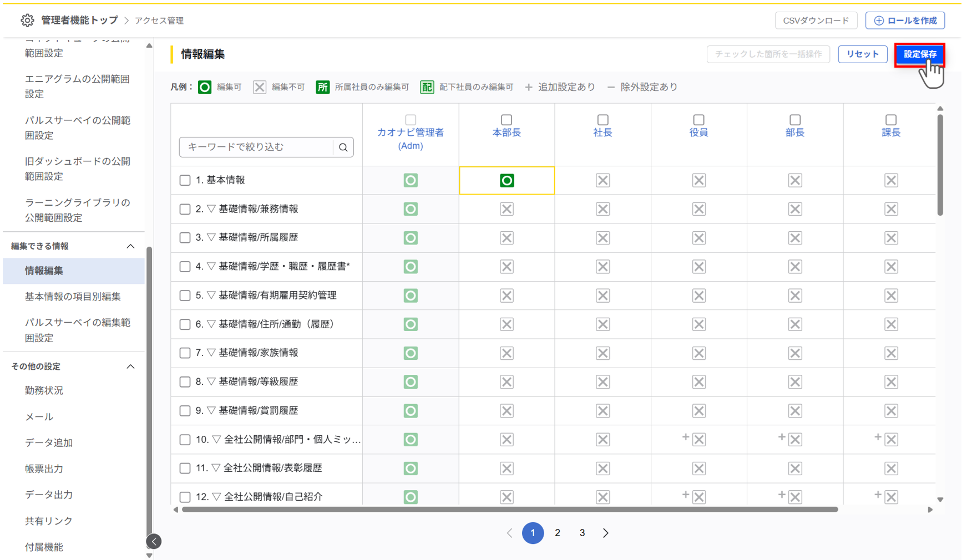Click the table horizontal scrollbar
This screenshot has height=560, width=962.
pyautogui.click(x=510, y=510)
